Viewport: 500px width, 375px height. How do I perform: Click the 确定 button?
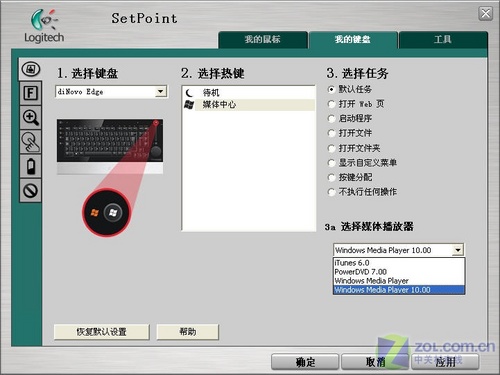[x=305, y=362]
